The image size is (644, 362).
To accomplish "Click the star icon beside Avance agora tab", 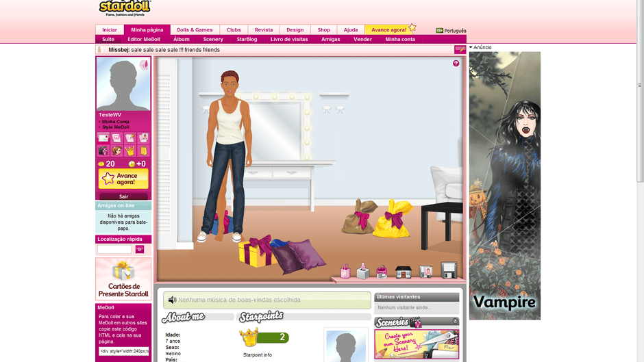I will [x=412, y=27].
